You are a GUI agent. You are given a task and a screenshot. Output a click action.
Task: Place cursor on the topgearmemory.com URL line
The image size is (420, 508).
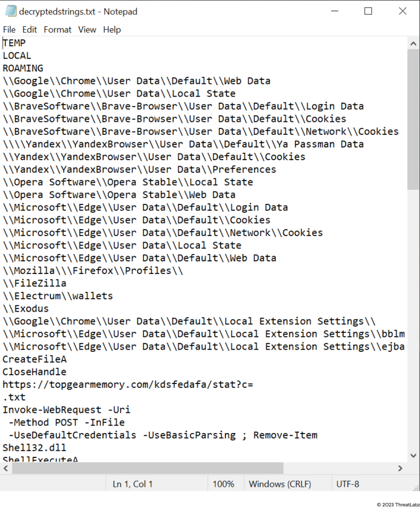(x=128, y=384)
